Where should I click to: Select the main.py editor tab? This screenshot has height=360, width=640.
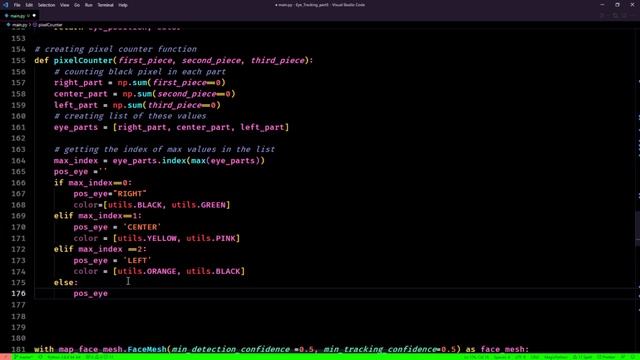[x=19, y=16]
